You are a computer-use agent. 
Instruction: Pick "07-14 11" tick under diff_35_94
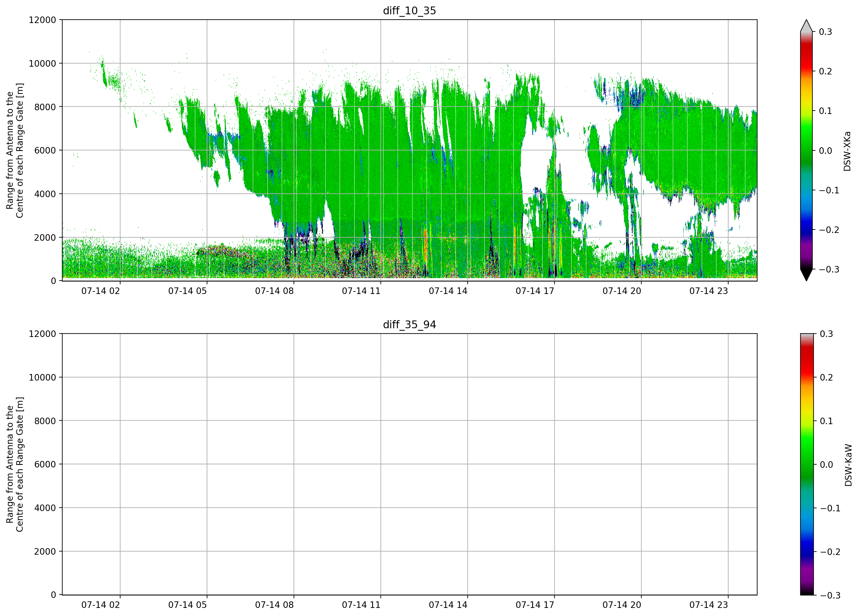click(x=361, y=605)
